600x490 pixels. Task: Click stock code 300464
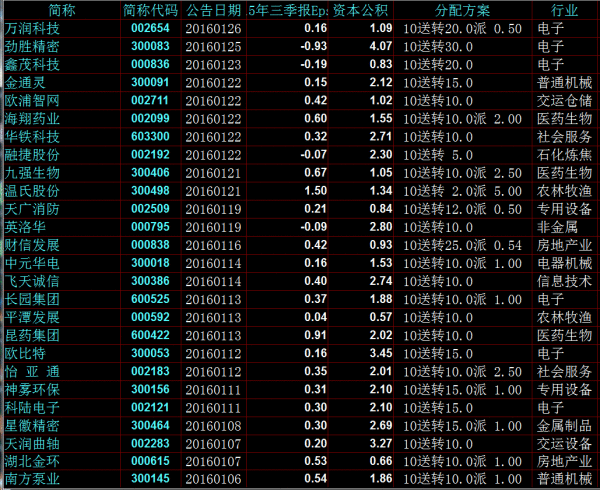click(150, 425)
